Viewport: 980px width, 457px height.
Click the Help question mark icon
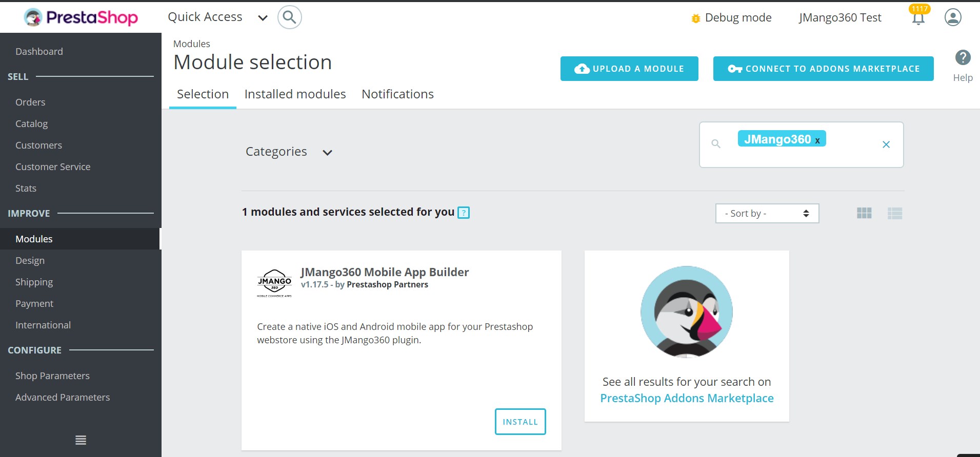coord(963,57)
